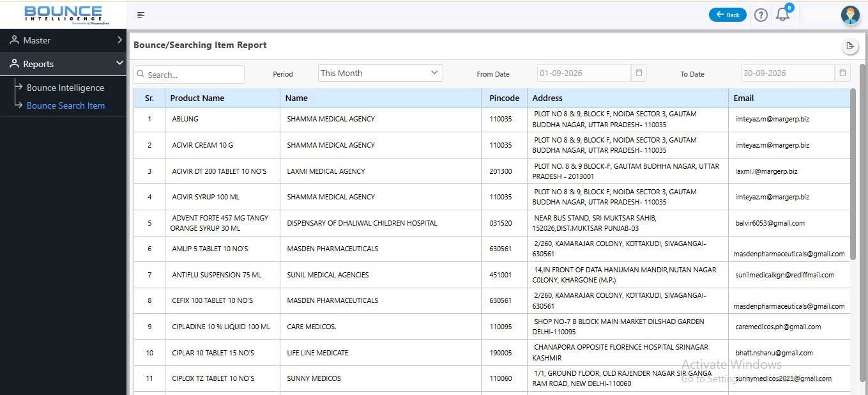Select CIPLADINE 10 % LIQUID 100 ML cell
Screen dimensions: 868x395
pos(221,327)
